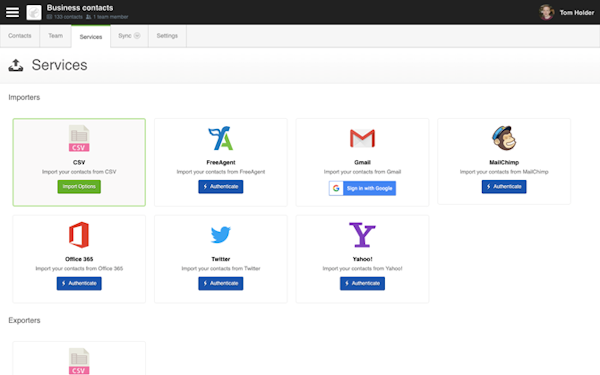Click 'Import your contacts from Yahoo!' text
Viewport: 600px width, 375px height.
362,269
